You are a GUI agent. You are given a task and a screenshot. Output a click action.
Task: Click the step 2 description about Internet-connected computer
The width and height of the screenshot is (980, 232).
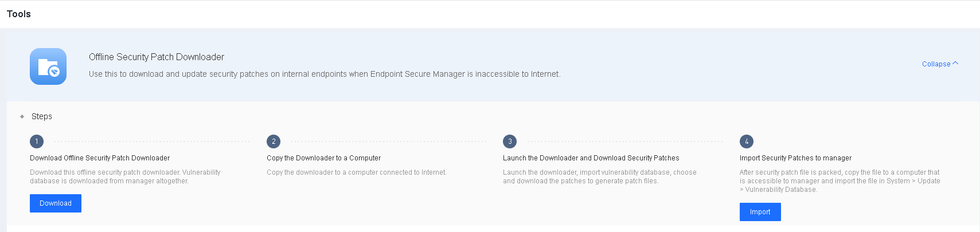point(356,172)
